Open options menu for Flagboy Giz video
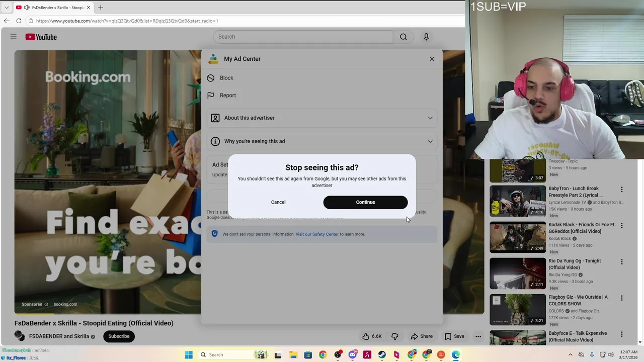This screenshot has height=362, width=644. 621,298
